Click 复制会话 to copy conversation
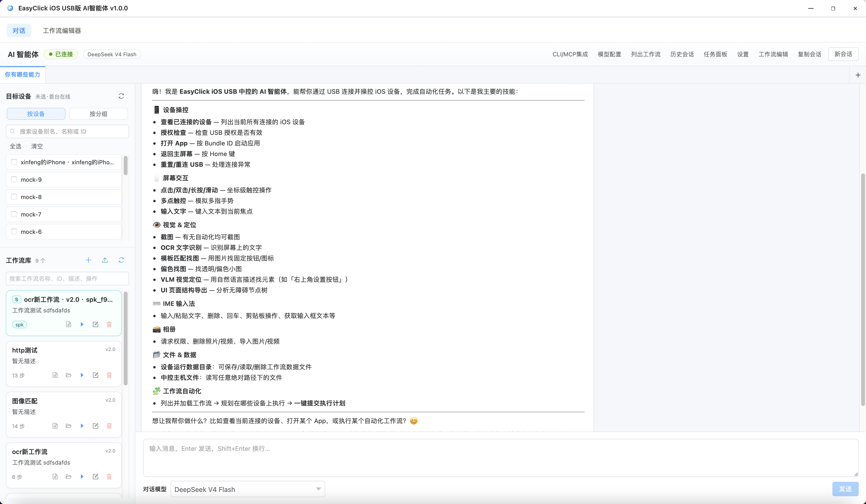This screenshot has width=866, height=504. 809,54
